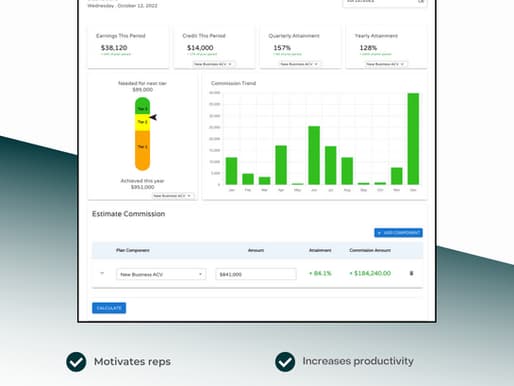
Task: Click the Motivates reps checkmark icon
Action: (76, 362)
